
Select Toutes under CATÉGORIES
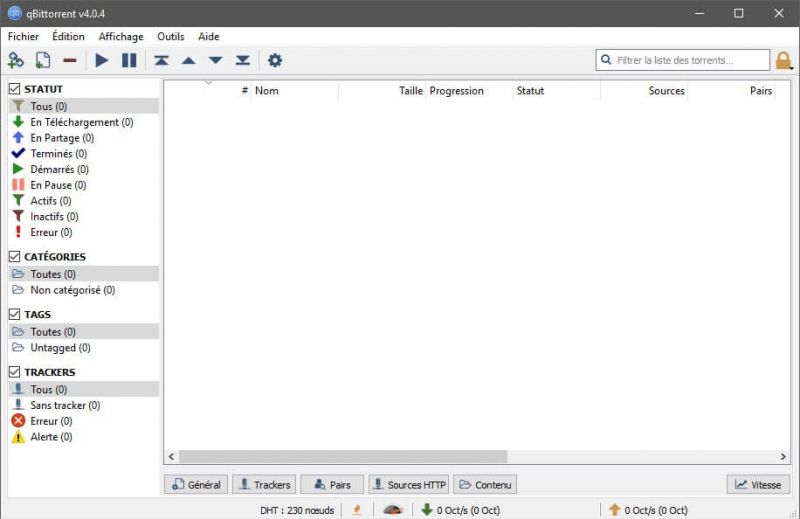pyautogui.click(x=83, y=274)
